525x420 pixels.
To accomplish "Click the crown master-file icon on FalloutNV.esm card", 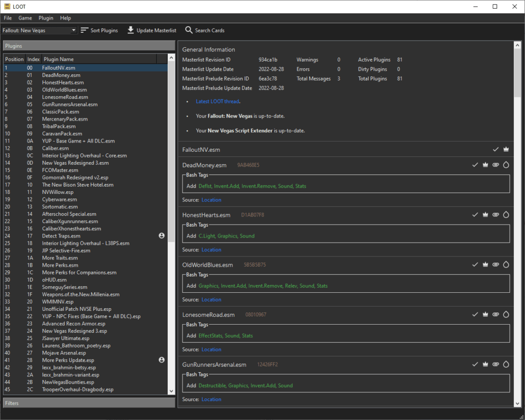I will click(x=506, y=149).
